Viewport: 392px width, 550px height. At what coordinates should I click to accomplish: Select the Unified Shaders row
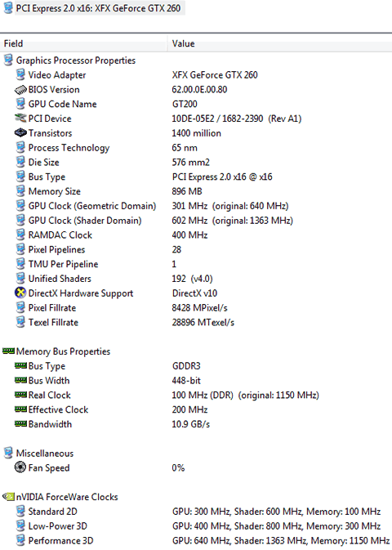click(196, 279)
